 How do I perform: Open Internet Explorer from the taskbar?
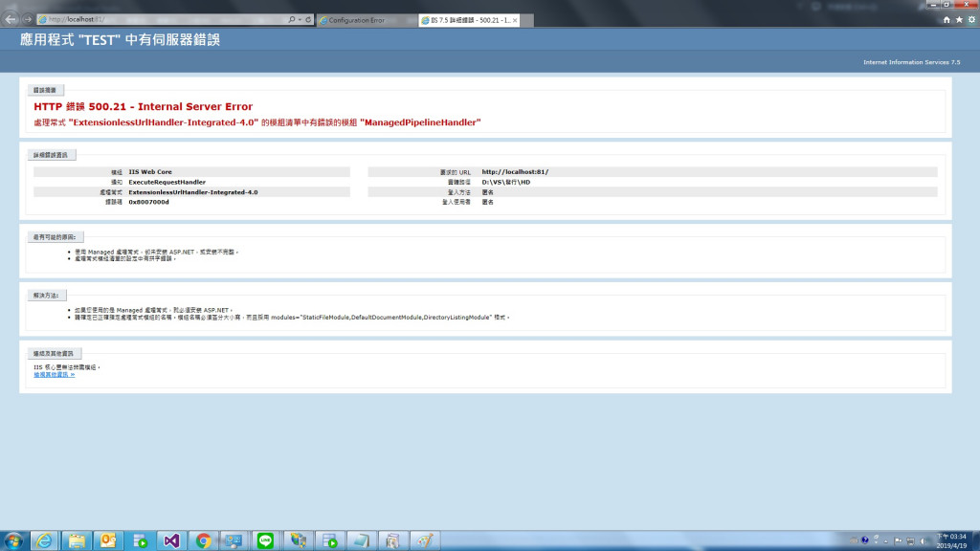tap(44, 540)
